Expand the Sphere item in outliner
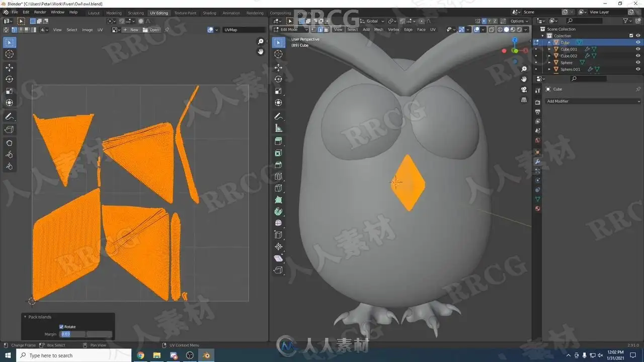Image resolution: width=644 pixels, height=362 pixels. pyautogui.click(x=549, y=62)
